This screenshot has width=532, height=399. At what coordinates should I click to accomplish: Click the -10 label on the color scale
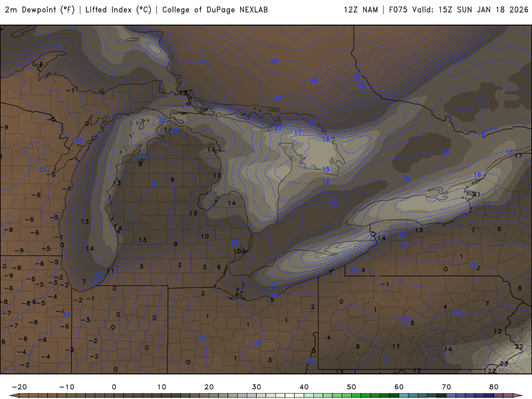tap(66, 387)
